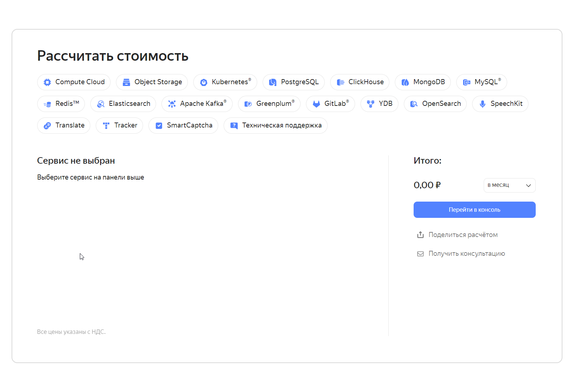Click the Elasticsearch icon
574x392 pixels.
pos(101,104)
